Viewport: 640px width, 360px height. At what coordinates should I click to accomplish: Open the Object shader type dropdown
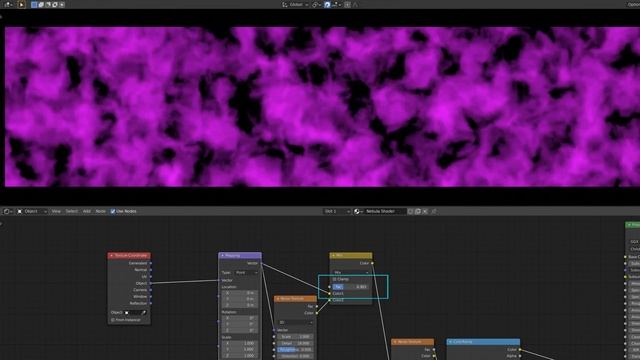pos(32,211)
